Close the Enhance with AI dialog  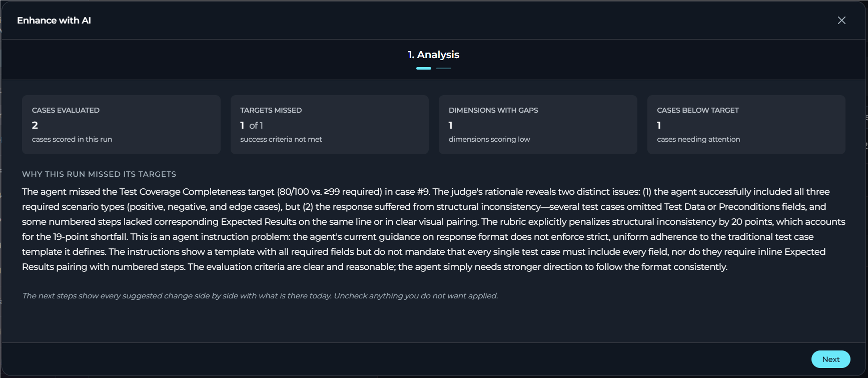841,20
